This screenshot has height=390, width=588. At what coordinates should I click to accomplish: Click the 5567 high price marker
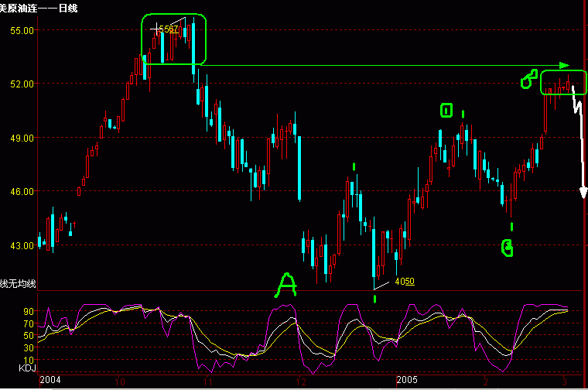point(169,29)
